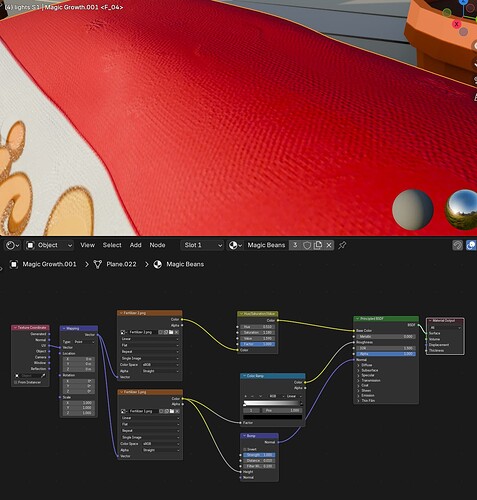
Task: Add a color stop in Color Ramp
Action: (246, 396)
